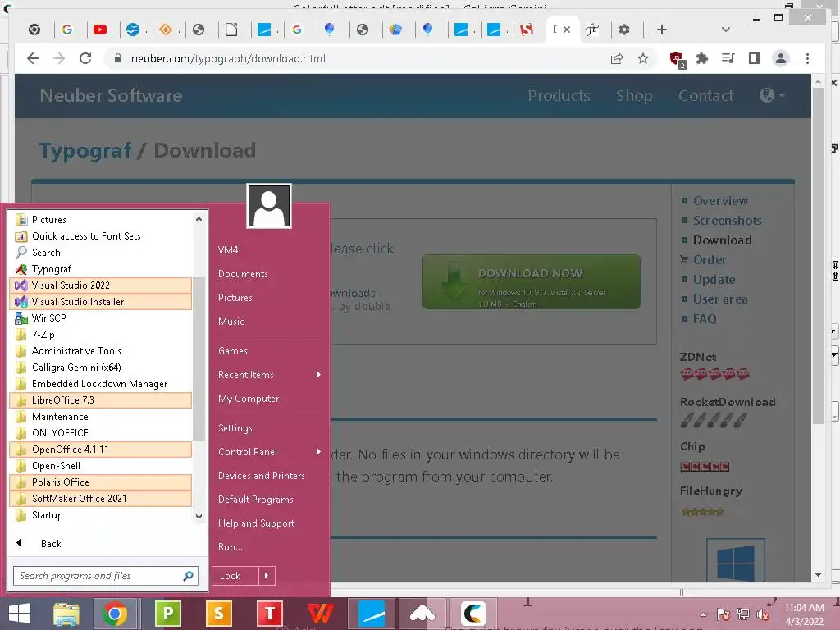The image size is (840, 630).
Task: Open the User area sidebar link
Action: [720, 299]
